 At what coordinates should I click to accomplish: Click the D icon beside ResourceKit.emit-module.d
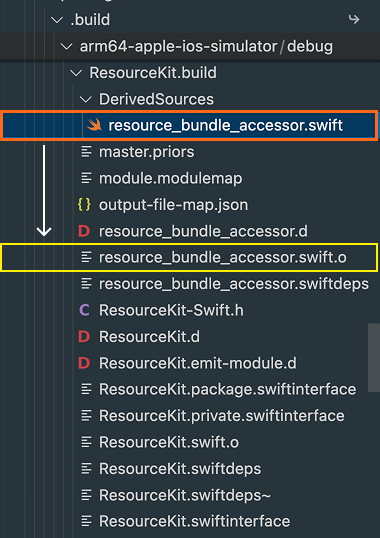[x=84, y=363]
